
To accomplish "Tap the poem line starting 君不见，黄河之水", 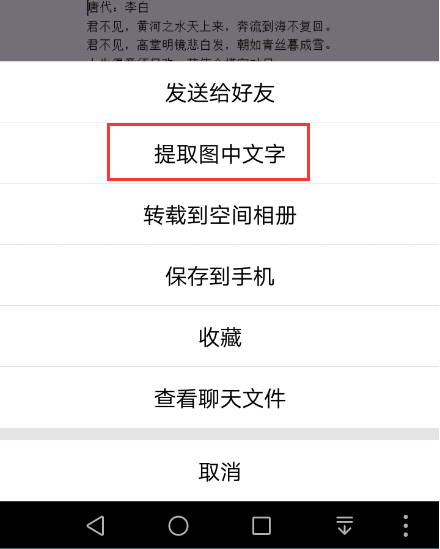I will pos(209,26).
